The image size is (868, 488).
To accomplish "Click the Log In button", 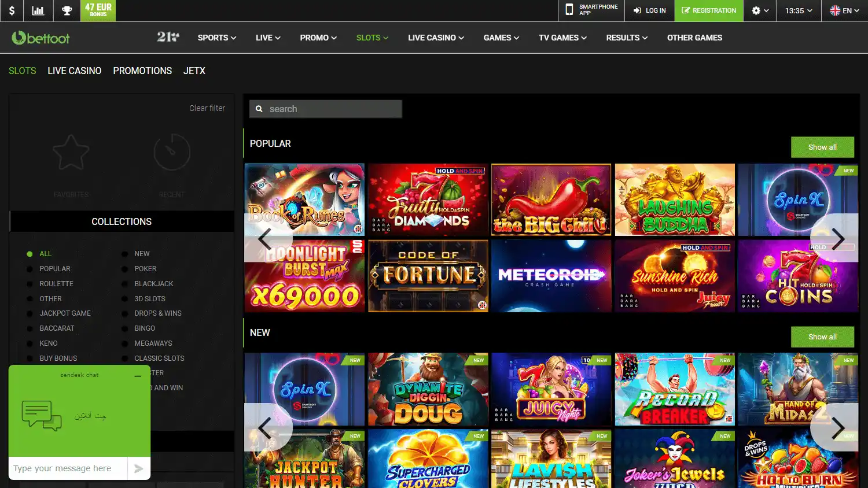I will click(x=650, y=10).
